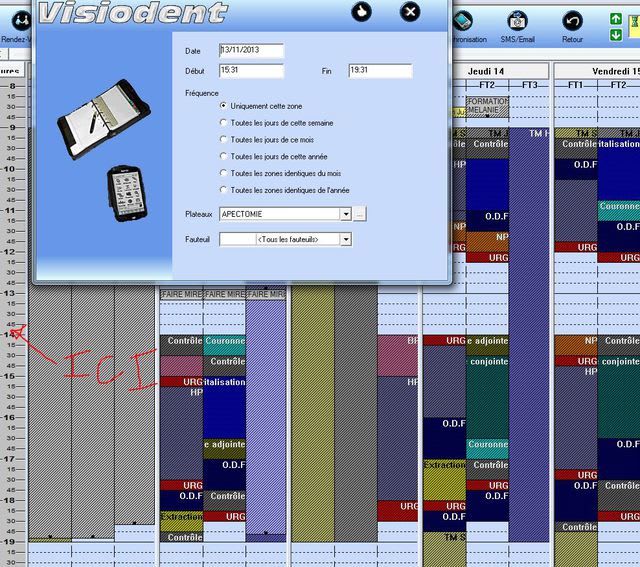Expand the Fauteuil 'Tous les fauteuils' dropdown
640x567 pixels.
[345, 240]
